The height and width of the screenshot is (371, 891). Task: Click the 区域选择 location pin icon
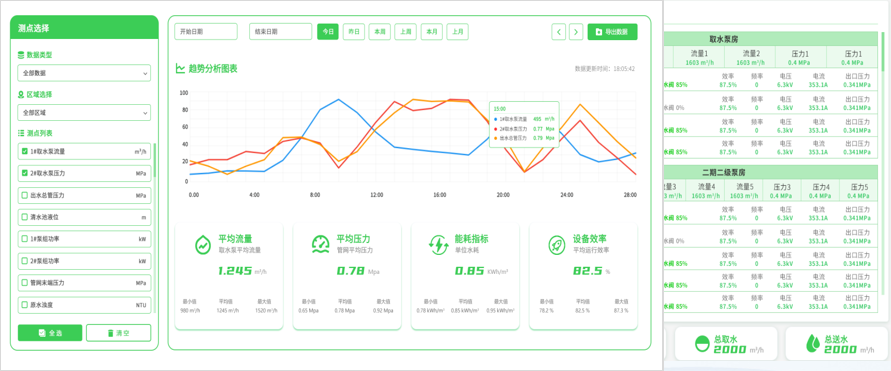pyautogui.click(x=21, y=94)
